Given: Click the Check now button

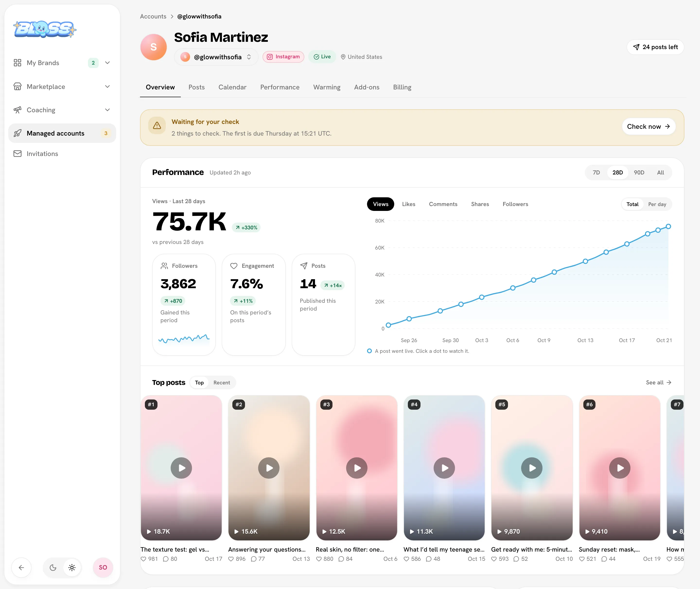Looking at the screenshot, I should [648, 127].
